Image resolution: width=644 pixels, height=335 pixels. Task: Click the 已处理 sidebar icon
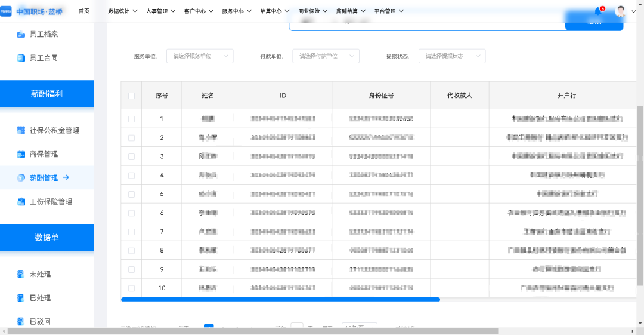click(20, 297)
